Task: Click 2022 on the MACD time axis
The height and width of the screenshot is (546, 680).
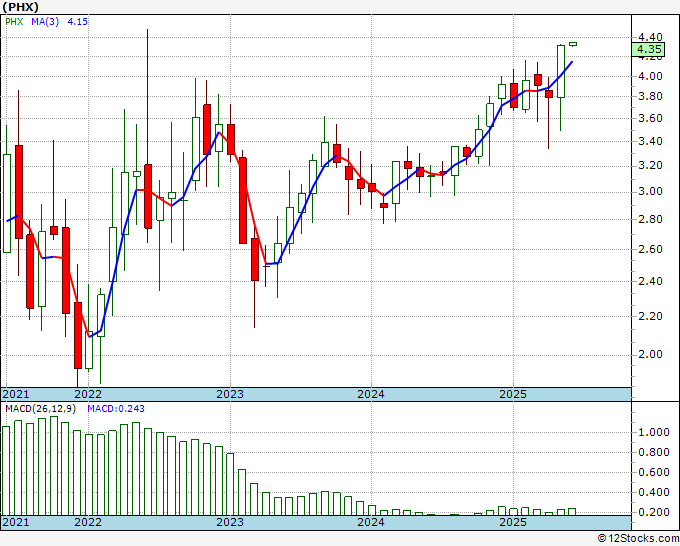Action: pos(88,522)
